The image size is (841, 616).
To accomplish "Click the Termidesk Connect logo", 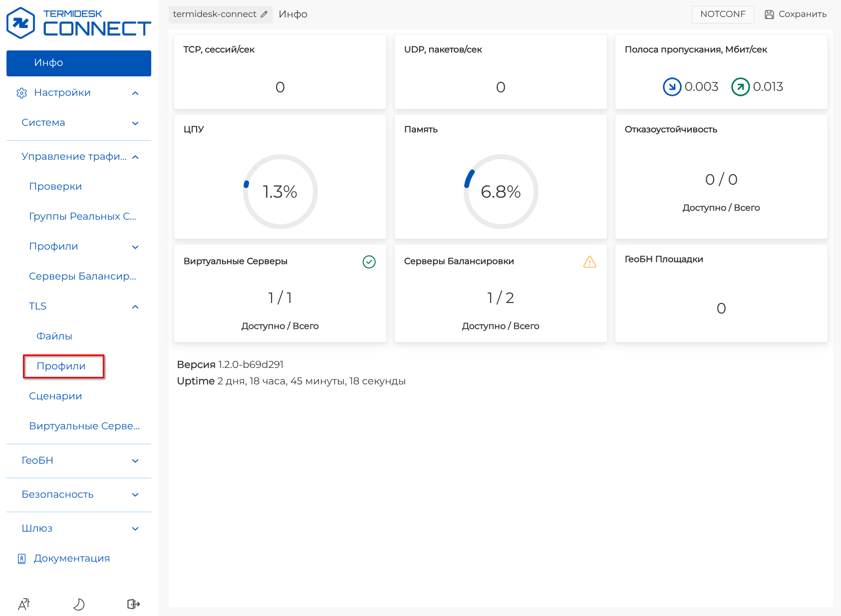I will tap(78, 23).
